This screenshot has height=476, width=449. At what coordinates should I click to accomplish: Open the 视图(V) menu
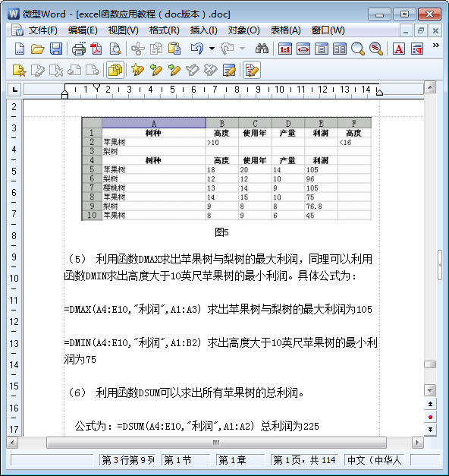(124, 30)
